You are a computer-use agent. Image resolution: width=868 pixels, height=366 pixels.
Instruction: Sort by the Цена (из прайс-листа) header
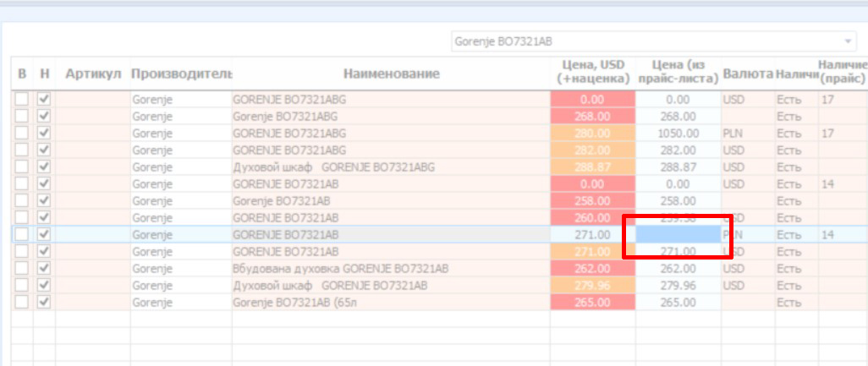[x=678, y=73]
